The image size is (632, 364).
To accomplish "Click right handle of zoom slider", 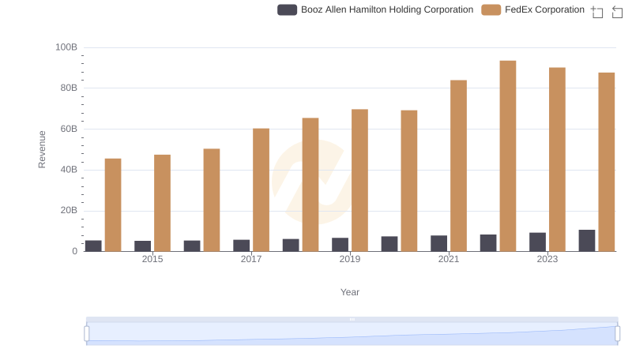I will [x=618, y=334].
